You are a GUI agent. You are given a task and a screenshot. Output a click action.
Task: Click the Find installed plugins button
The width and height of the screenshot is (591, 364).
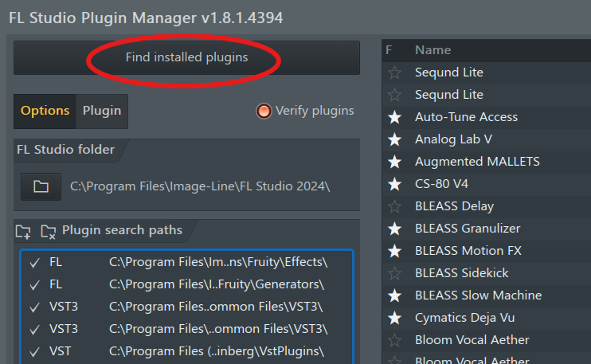tap(186, 57)
